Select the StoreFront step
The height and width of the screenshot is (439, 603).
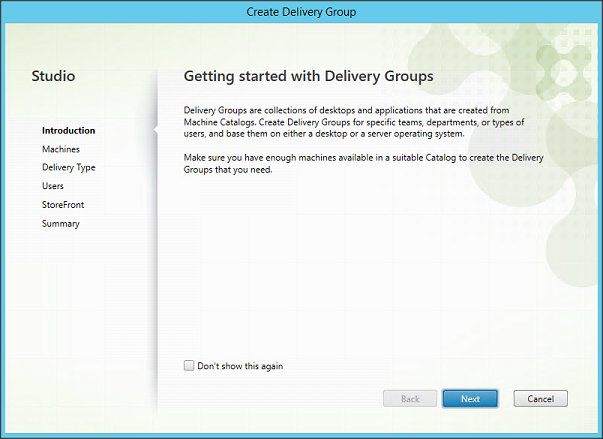[63, 205]
